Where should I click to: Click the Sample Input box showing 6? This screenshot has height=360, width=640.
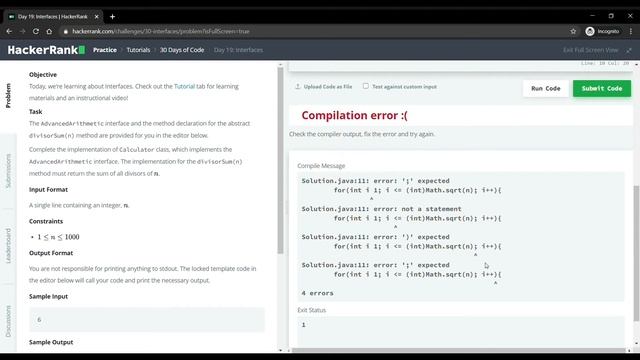[x=147, y=320]
